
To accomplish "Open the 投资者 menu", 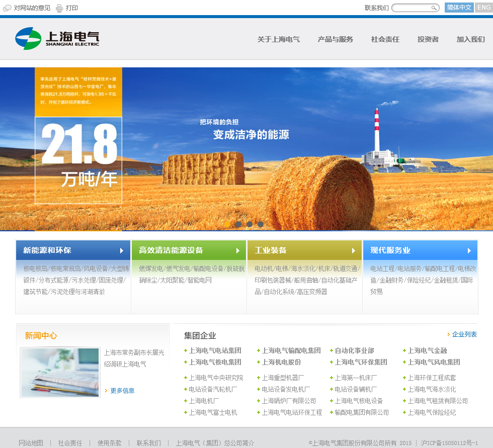I will click(x=428, y=39).
